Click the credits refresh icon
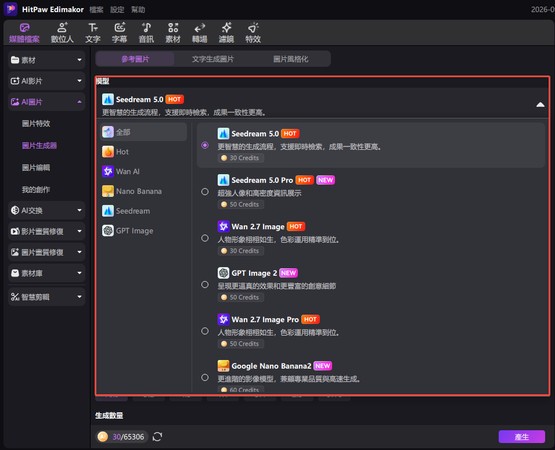Image resolution: width=555 pixels, height=450 pixels. (158, 437)
